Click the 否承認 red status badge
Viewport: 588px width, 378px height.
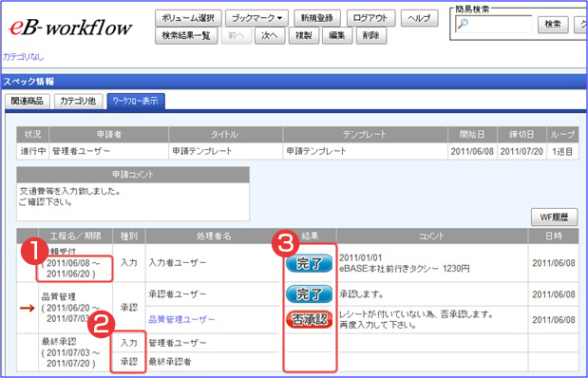click(310, 319)
